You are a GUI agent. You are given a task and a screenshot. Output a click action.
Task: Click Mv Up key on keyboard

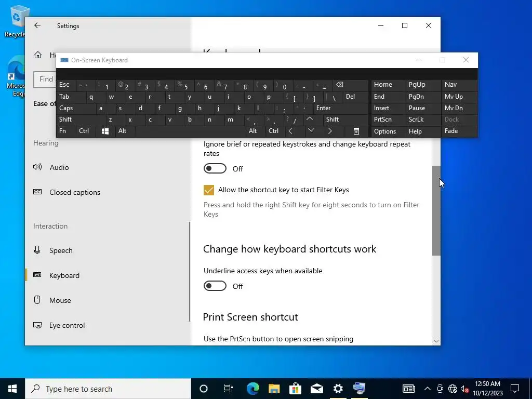pyautogui.click(x=459, y=97)
